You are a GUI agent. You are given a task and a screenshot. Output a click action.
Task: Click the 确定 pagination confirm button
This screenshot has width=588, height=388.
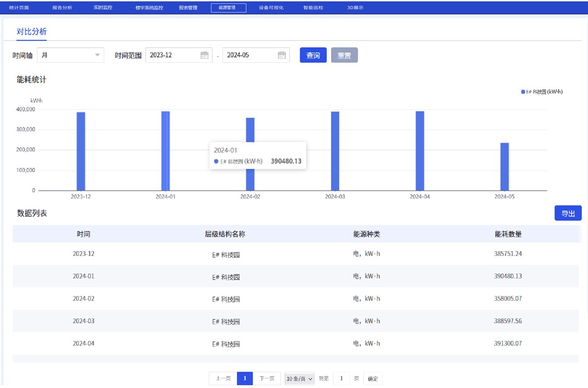pyautogui.click(x=373, y=379)
